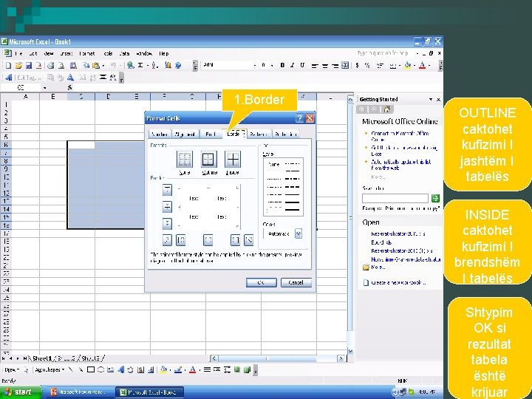The height and width of the screenshot is (399, 532).
Task: Click Create a new workbook link
Action: (x=398, y=282)
